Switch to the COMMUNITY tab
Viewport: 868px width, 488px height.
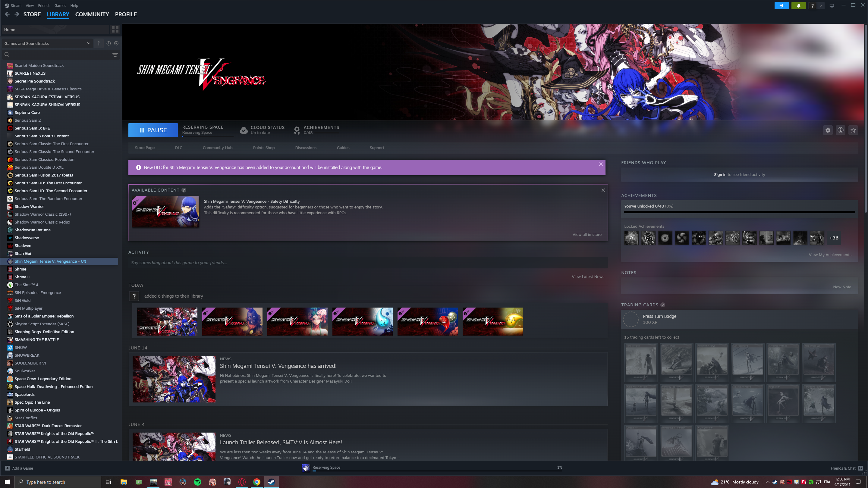[92, 14]
